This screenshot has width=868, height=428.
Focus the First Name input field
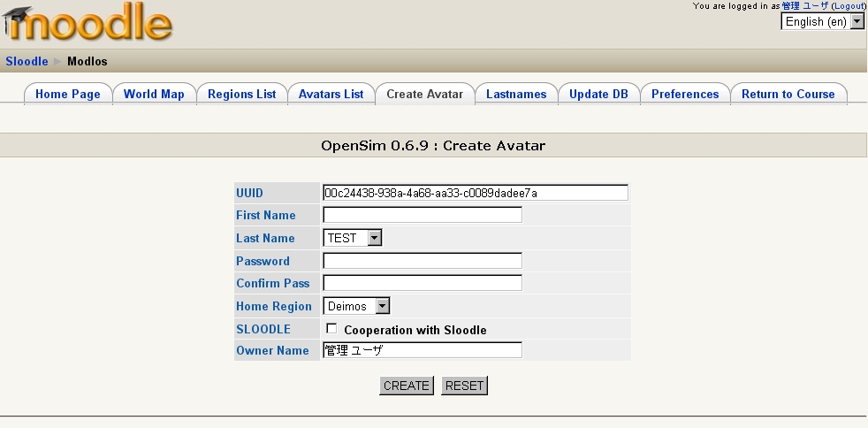click(x=423, y=215)
